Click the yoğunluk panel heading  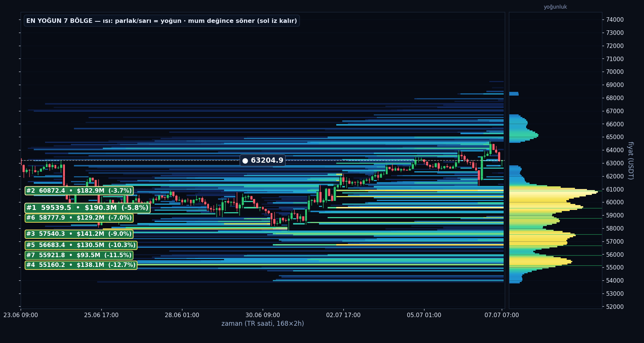point(555,7)
